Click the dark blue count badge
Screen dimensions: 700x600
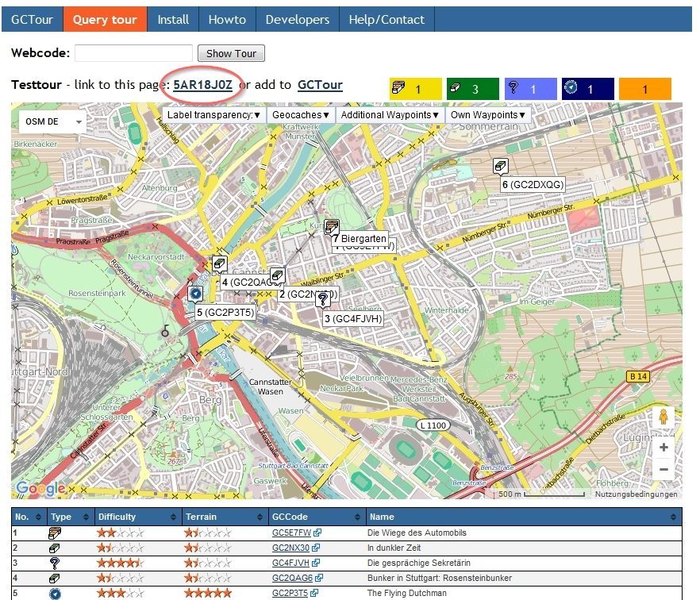(588, 89)
